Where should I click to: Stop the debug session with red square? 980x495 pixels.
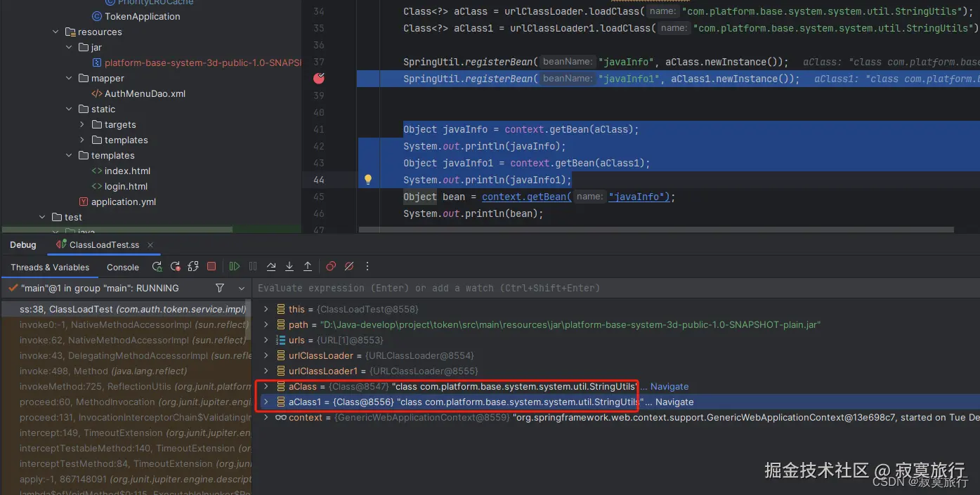(211, 267)
